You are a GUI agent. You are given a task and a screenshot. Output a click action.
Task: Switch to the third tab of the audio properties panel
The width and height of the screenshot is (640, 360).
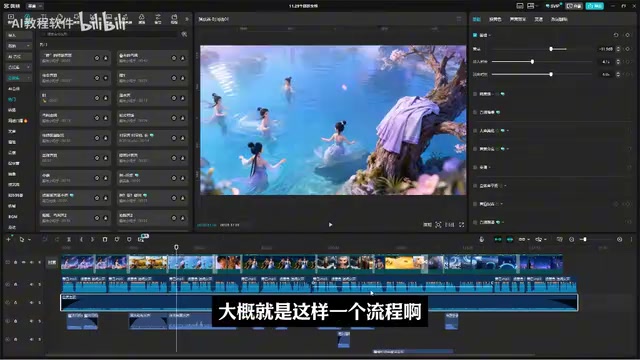pos(518,19)
